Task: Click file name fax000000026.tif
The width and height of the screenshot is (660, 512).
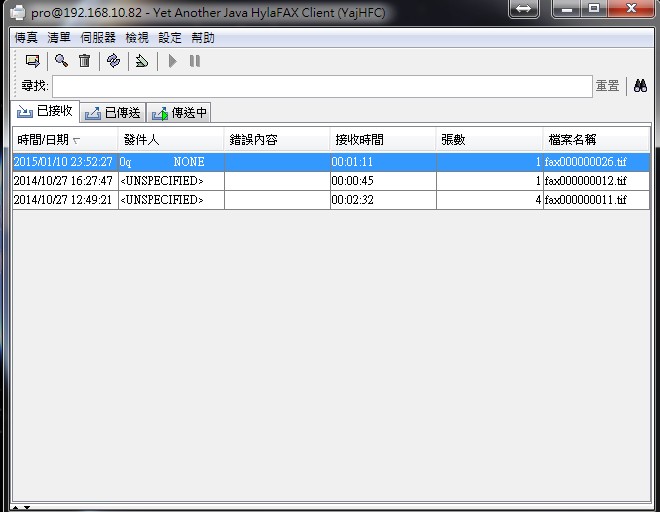Action: pos(585,162)
